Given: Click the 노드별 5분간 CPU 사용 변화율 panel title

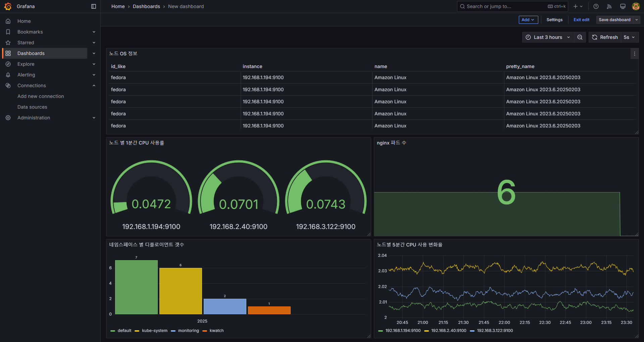Looking at the screenshot, I should click(x=409, y=245).
